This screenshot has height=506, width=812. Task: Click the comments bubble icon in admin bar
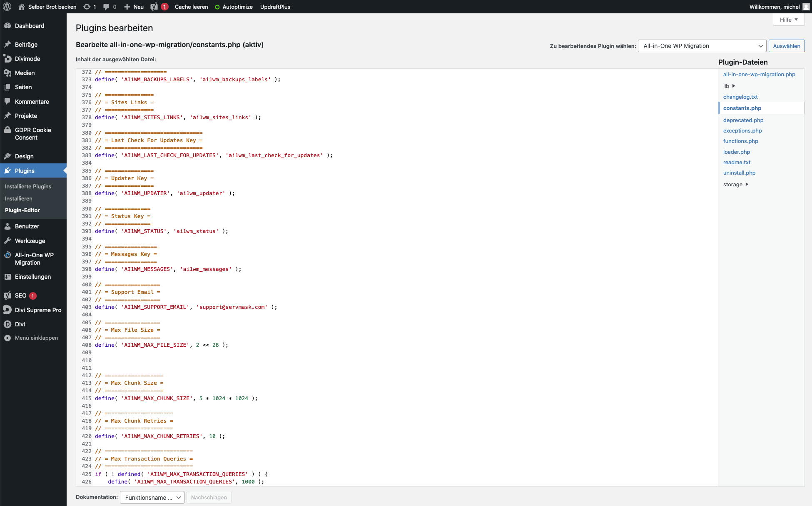106,7
